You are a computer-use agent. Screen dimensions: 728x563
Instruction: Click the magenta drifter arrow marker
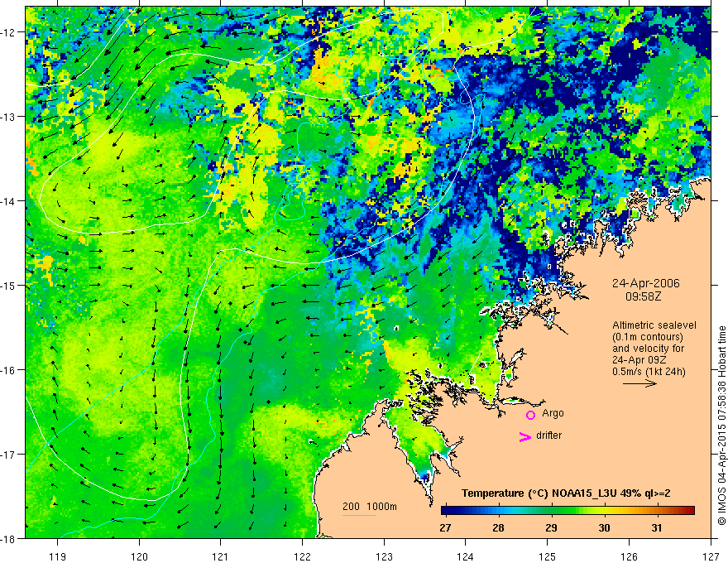click(x=525, y=436)
